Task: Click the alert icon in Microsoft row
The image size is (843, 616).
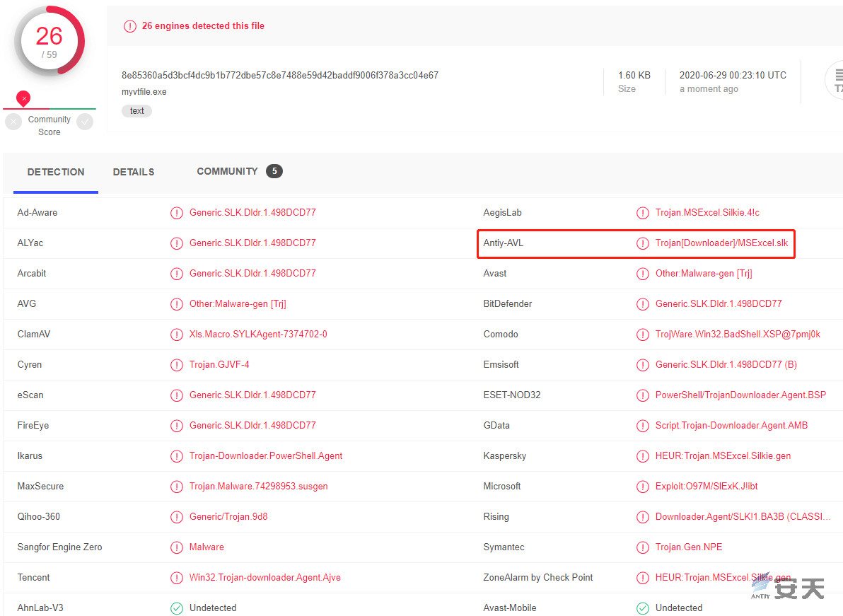Action: coord(642,487)
